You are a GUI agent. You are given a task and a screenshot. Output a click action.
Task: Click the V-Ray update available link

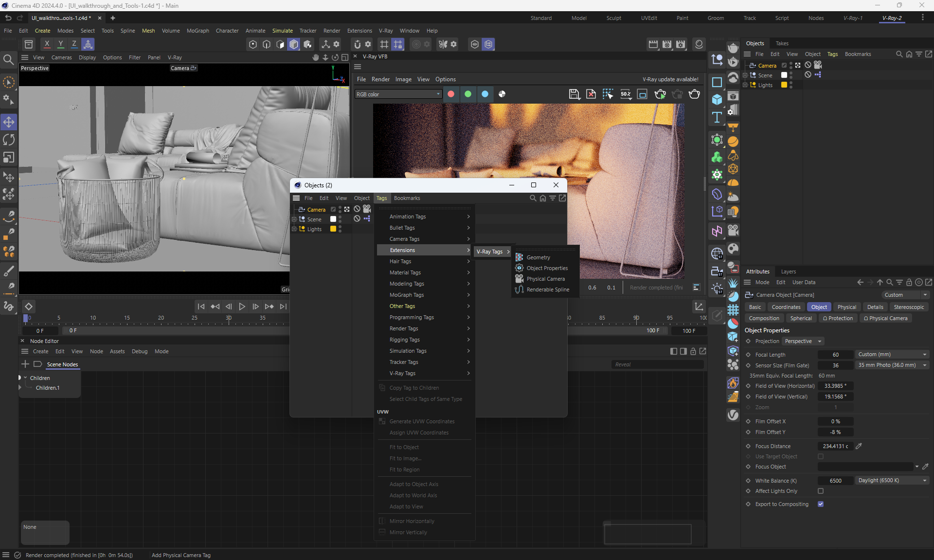tap(670, 79)
